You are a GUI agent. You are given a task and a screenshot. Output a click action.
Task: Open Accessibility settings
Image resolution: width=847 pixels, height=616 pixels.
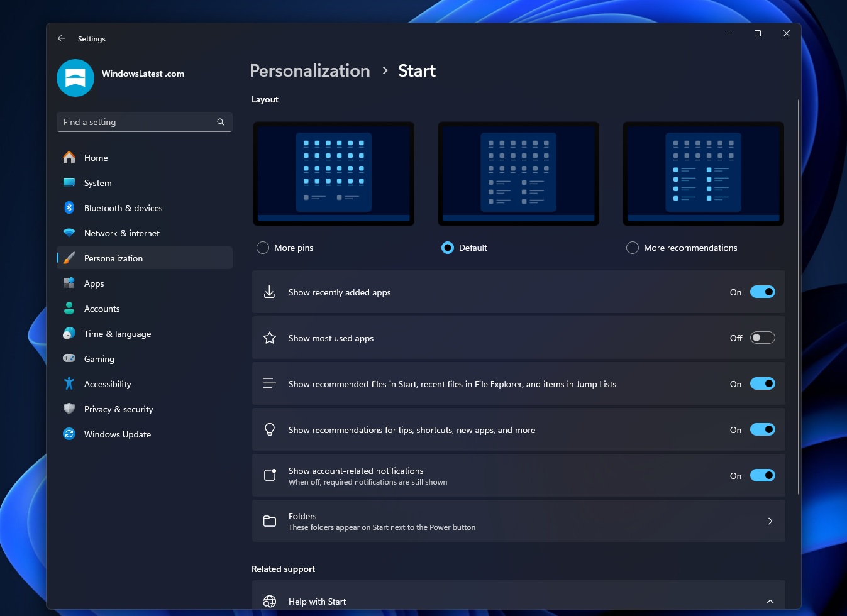[x=145, y=384]
